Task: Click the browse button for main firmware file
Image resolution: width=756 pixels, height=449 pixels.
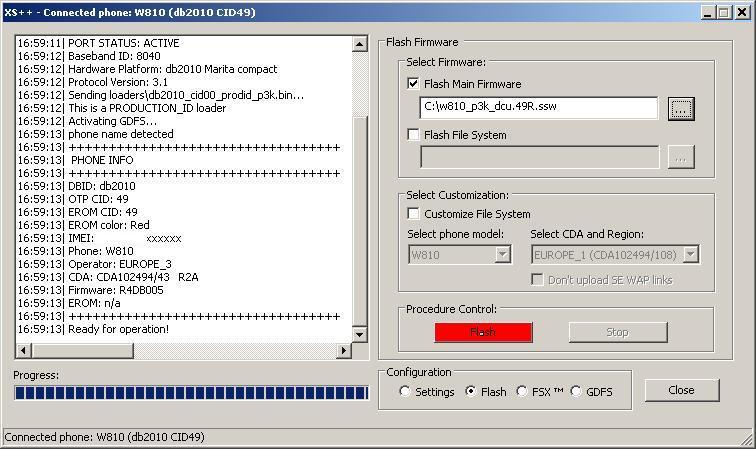Action: point(681,109)
